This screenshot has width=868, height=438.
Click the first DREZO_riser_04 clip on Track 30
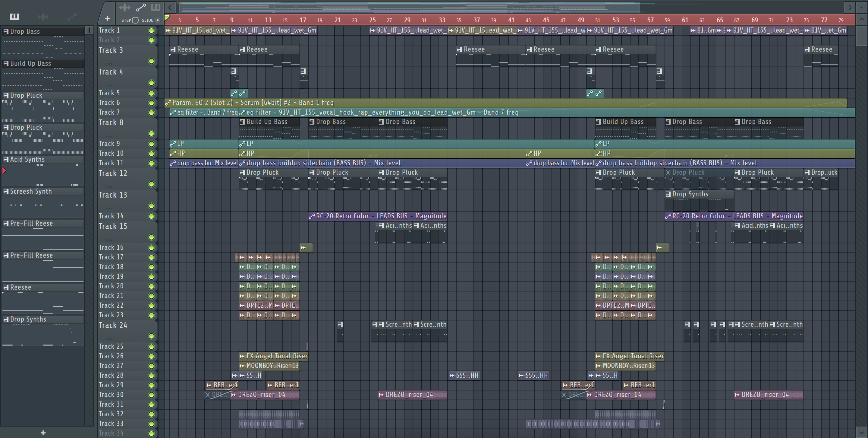pyautogui.click(x=265, y=395)
